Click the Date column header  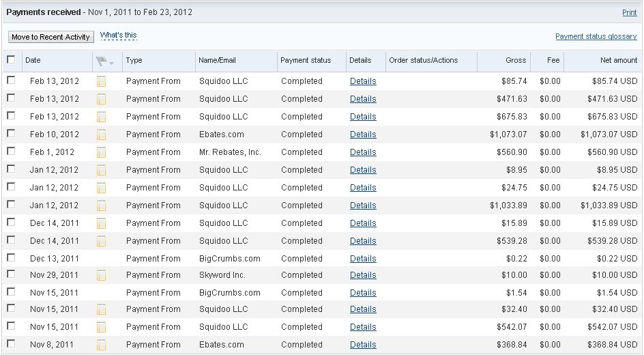[x=33, y=60]
